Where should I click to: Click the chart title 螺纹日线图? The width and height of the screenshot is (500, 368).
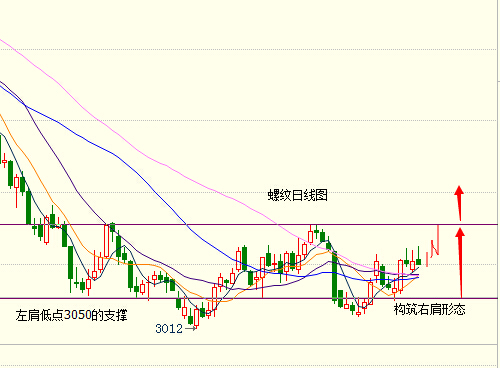pyautogui.click(x=298, y=195)
